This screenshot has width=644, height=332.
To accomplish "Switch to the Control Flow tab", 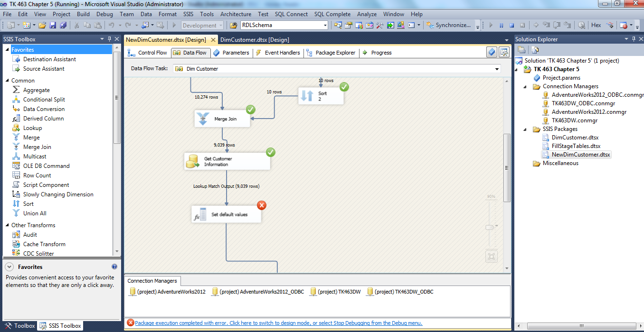I will click(x=148, y=53).
